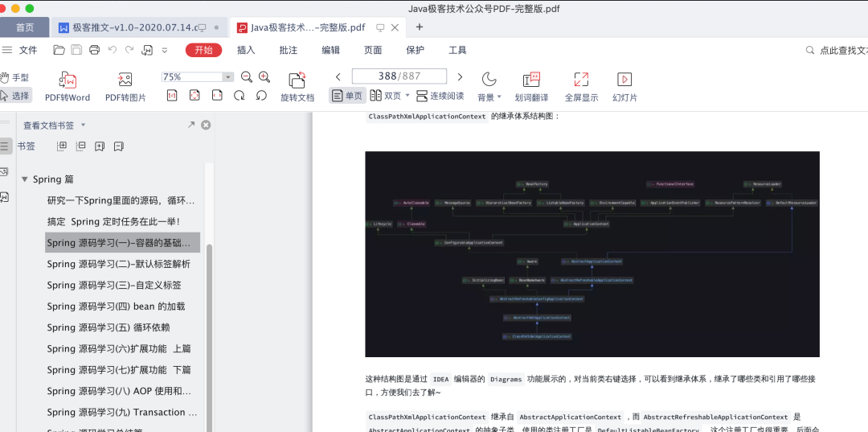Click the save disk icon
This screenshot has height=432, width=868.
tap(76, 50)
